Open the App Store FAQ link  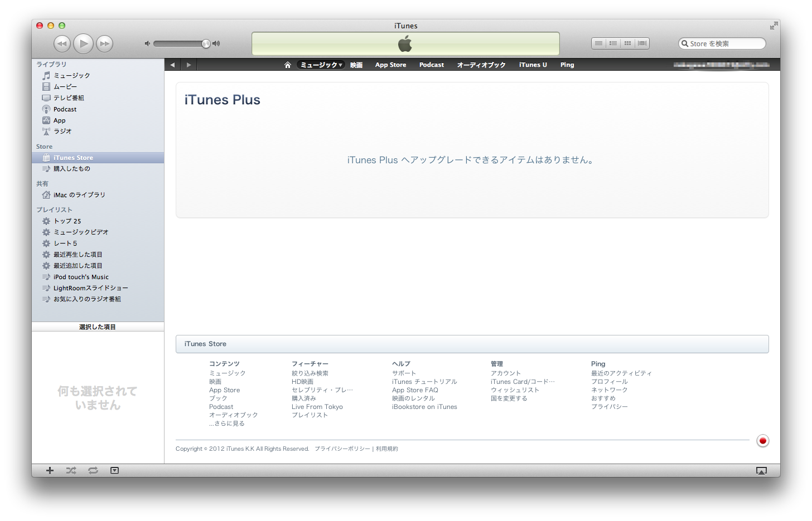(x=415, y=390)
